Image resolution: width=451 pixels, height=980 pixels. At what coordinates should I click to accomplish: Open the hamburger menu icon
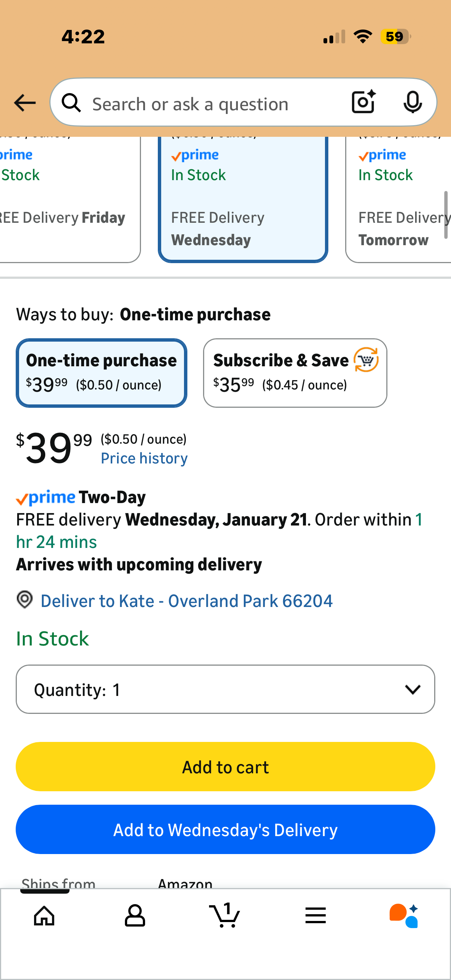pyautogui.click(x=315, y=916)
